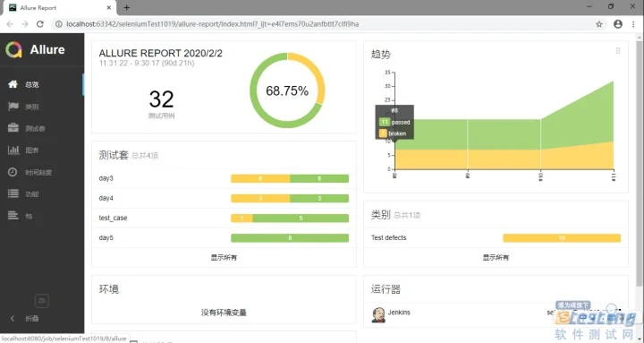644x343 pixels.
Task: Click test_case passed green bar segment
Action: (301, 218)
